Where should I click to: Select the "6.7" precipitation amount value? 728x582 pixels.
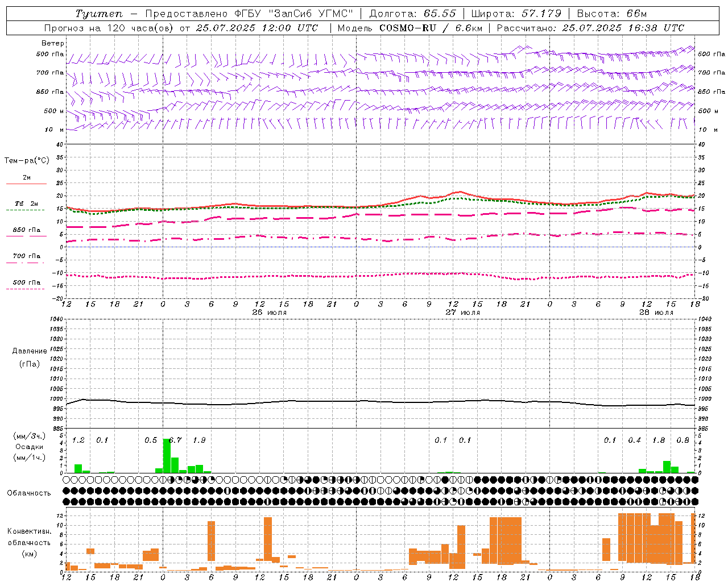pos(176,440)
